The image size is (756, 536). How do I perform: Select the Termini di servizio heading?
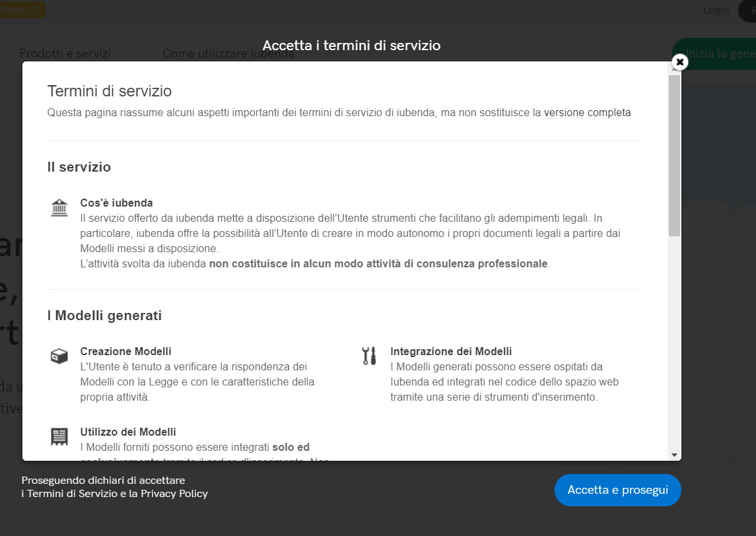(x=110, y=91)
